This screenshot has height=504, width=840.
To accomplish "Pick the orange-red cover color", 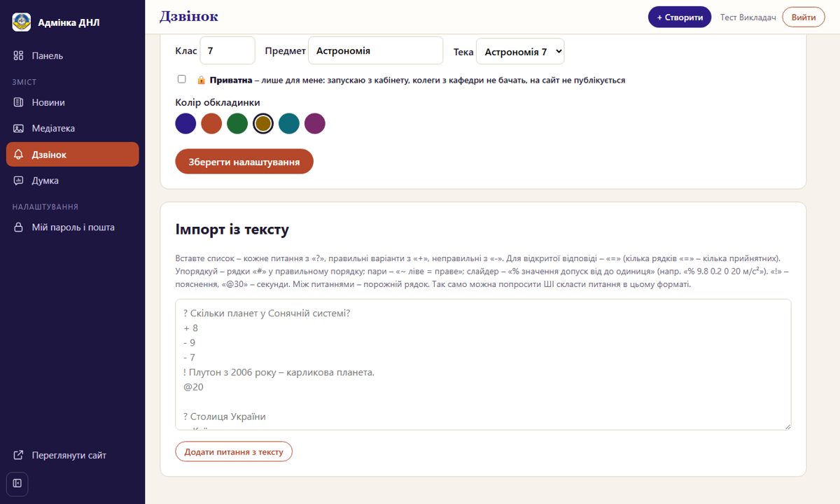I will (x=211, y=123).
